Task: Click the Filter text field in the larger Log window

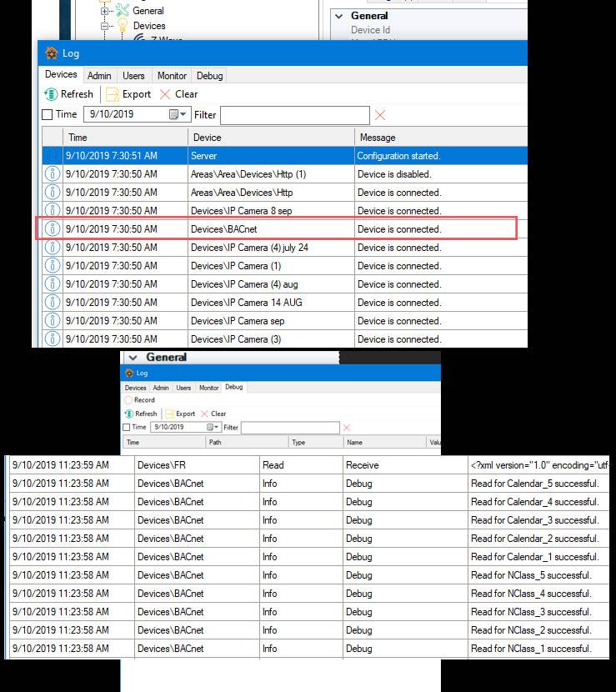Action: tap(294, 115)
